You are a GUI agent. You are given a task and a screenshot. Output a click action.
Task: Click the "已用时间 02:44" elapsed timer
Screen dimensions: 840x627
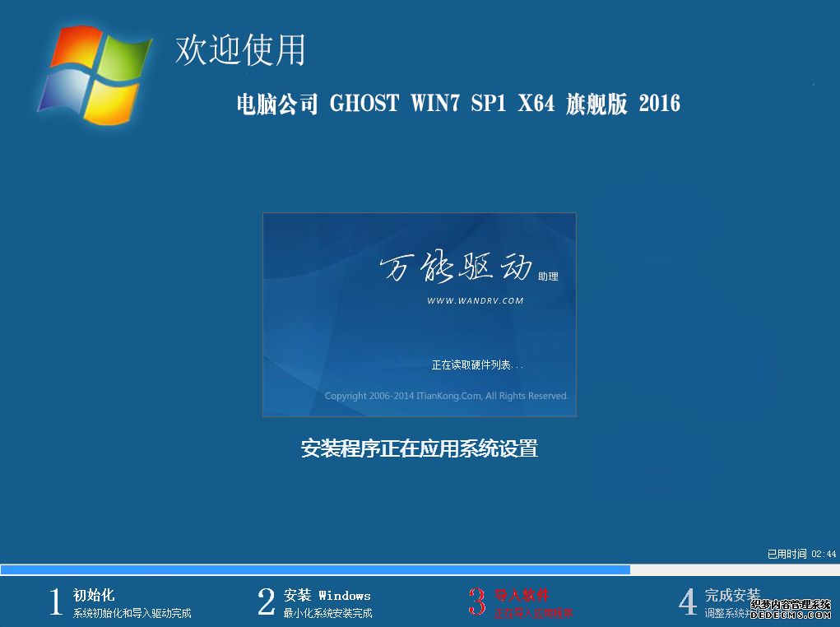801,554
